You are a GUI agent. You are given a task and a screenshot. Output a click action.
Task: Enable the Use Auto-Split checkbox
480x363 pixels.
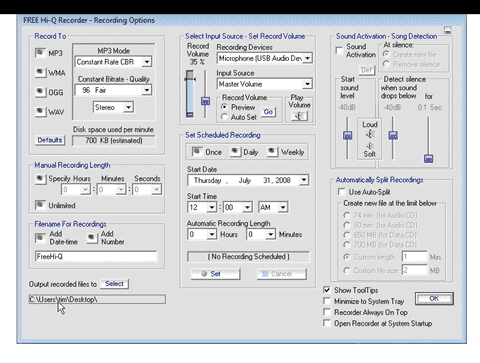tap(341, 192)
